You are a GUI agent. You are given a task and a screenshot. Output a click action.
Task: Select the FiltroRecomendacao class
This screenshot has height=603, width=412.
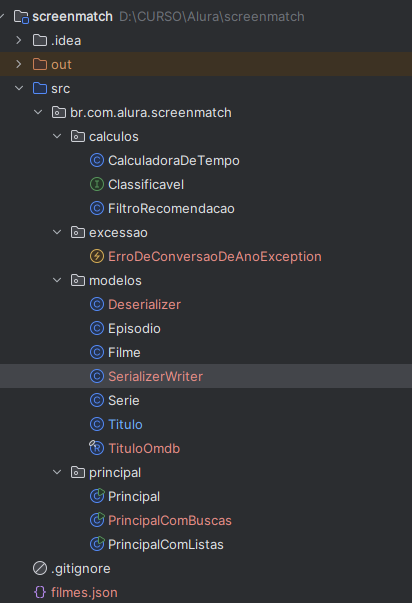click(171, 208)
